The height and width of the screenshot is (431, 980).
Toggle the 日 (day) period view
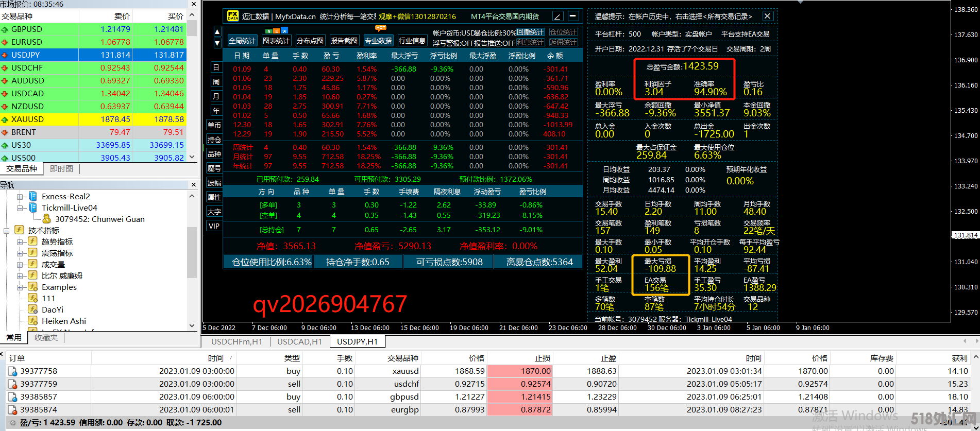216,67
